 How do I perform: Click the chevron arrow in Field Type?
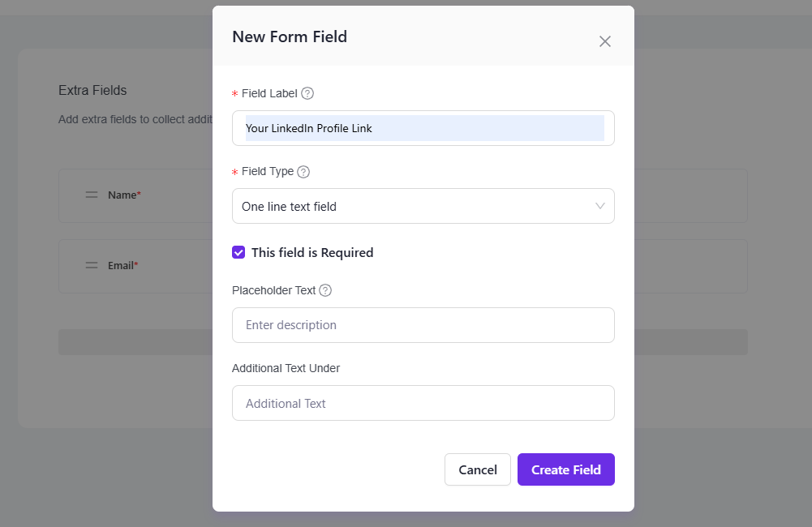(x=600, y=206)
